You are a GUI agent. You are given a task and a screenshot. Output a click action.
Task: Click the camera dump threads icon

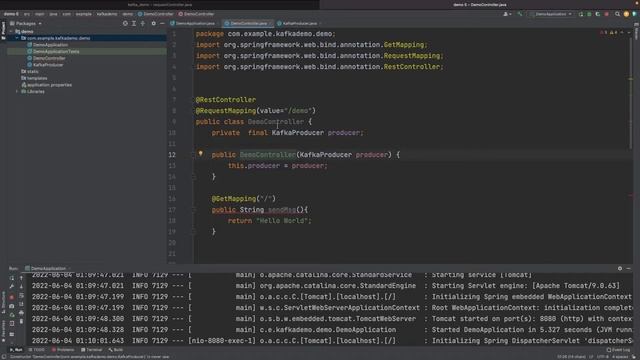pyautogui.click(x=12, y=306)
